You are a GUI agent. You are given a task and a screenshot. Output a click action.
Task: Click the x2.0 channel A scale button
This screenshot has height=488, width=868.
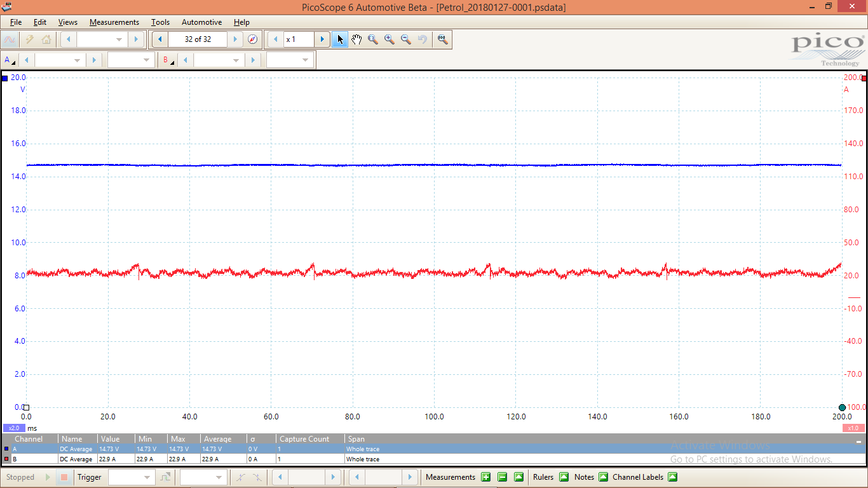pos(13,428)
